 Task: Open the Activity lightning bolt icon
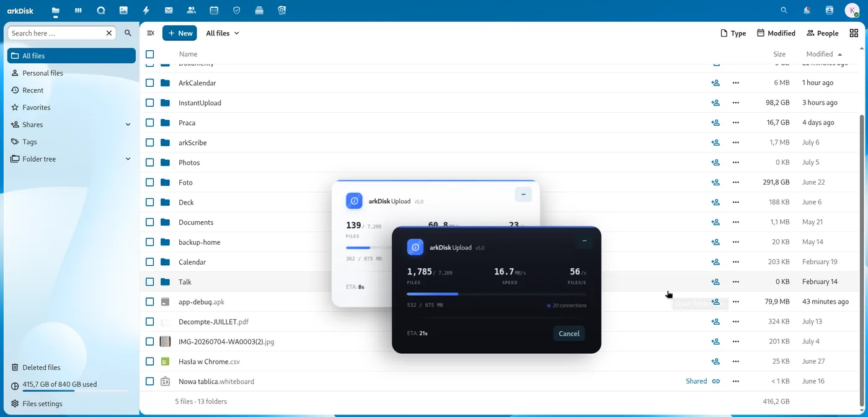(x=146, y=11)
